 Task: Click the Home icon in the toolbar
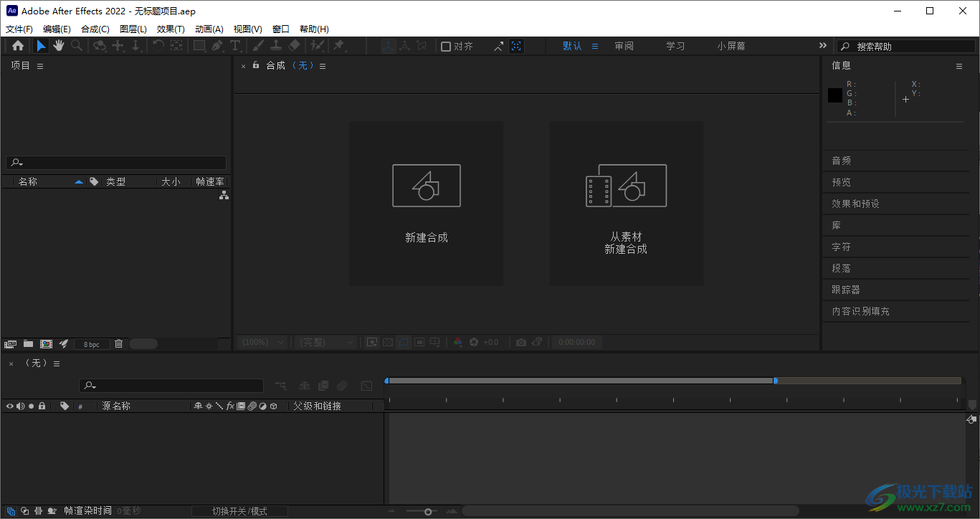[18, 46]
